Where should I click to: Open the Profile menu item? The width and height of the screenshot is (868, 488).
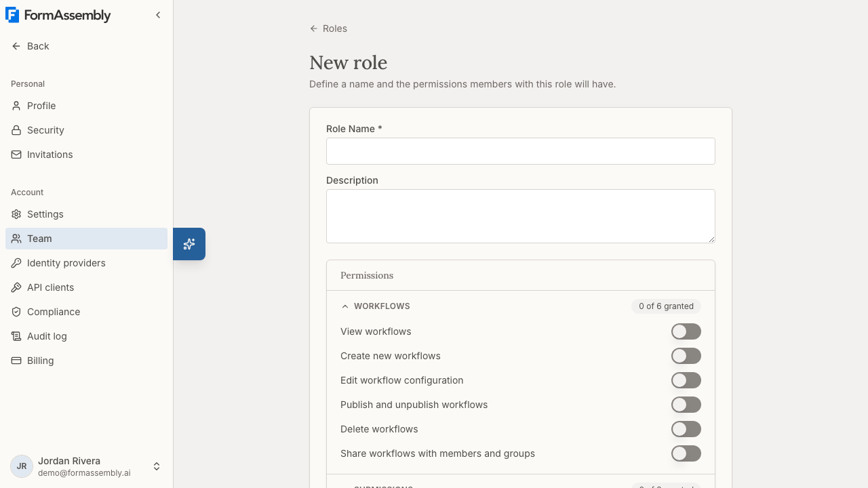(86, 106)
